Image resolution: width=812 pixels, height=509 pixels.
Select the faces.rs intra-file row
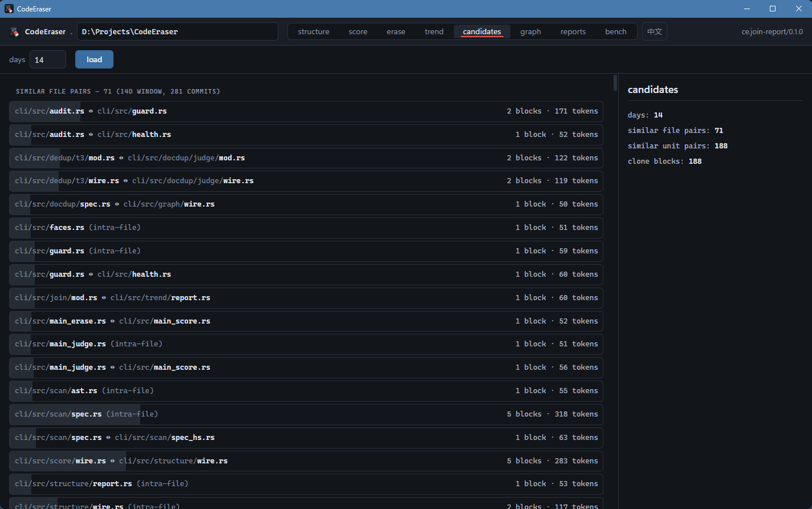pyautogui.click(x=306, y=228)
